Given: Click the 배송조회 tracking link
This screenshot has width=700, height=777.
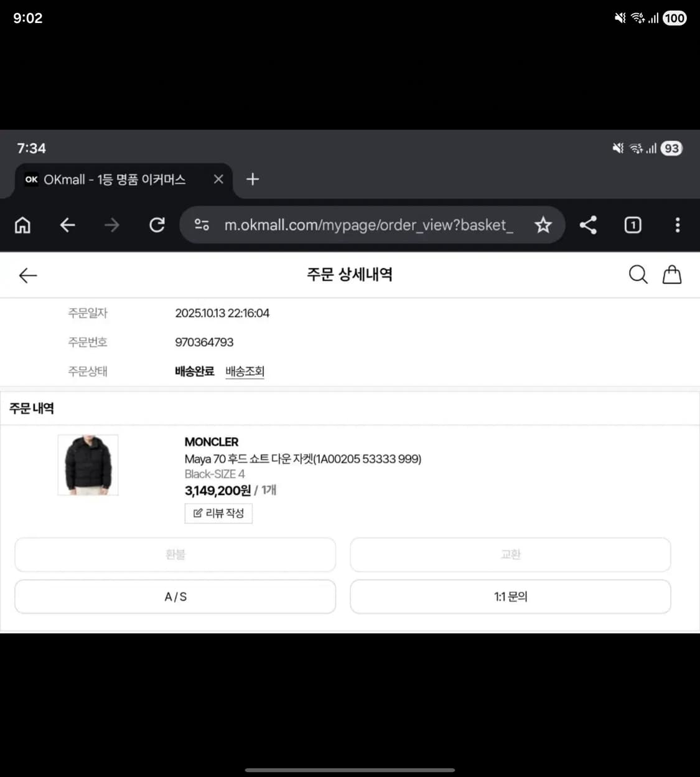Looking at the screenshot, I should (x=245, y=370).
